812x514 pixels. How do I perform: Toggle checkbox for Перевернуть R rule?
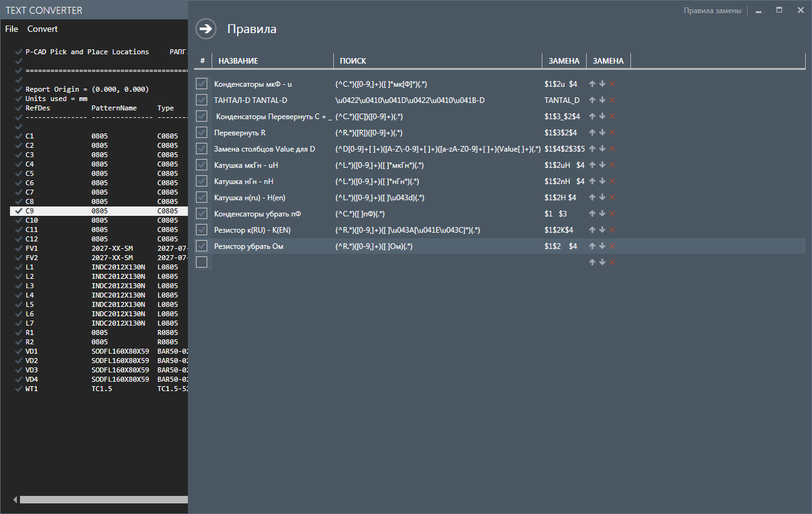[x=202, y=132]
